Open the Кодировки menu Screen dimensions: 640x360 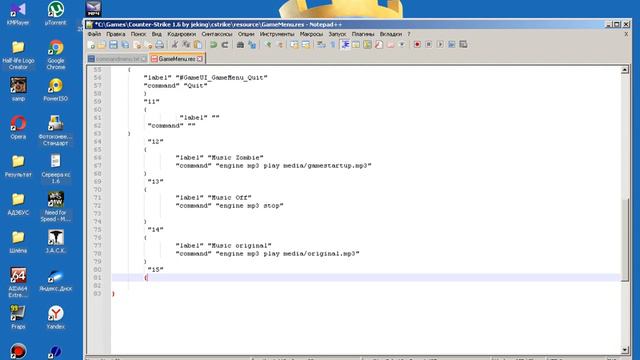click(x=182, y=34)
